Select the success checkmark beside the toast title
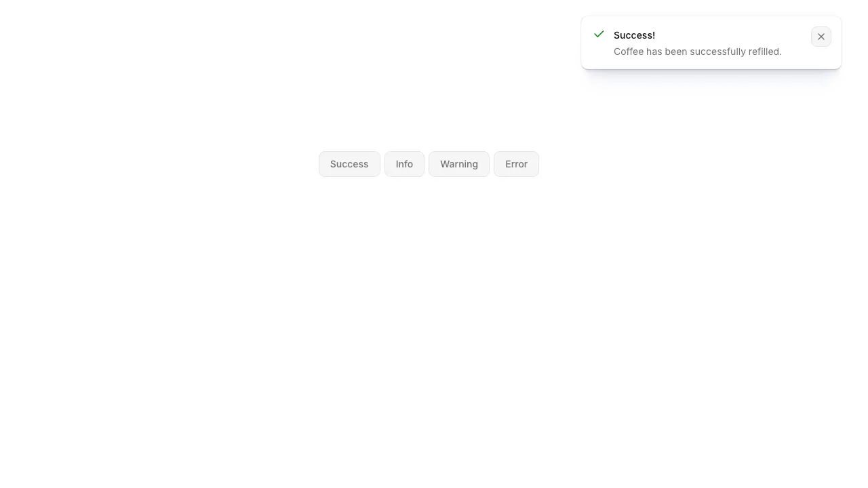 click(x=599, y=35)
